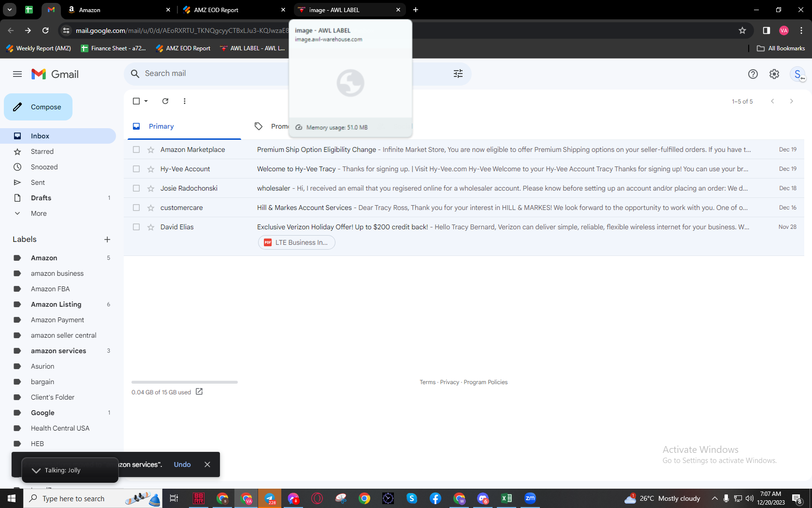
Task: Open the Starred folder
Action: (x=58, y=151)
